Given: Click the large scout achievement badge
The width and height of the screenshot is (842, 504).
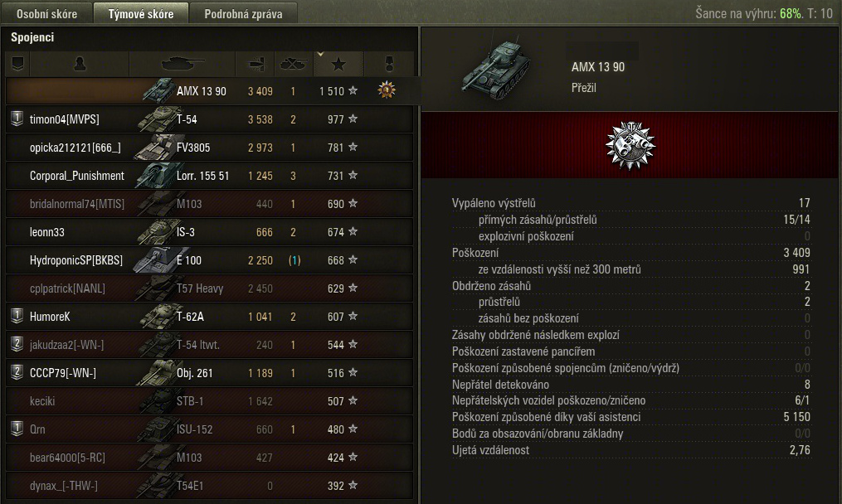Looking at the screenshot, I should (x=630, y=145).
